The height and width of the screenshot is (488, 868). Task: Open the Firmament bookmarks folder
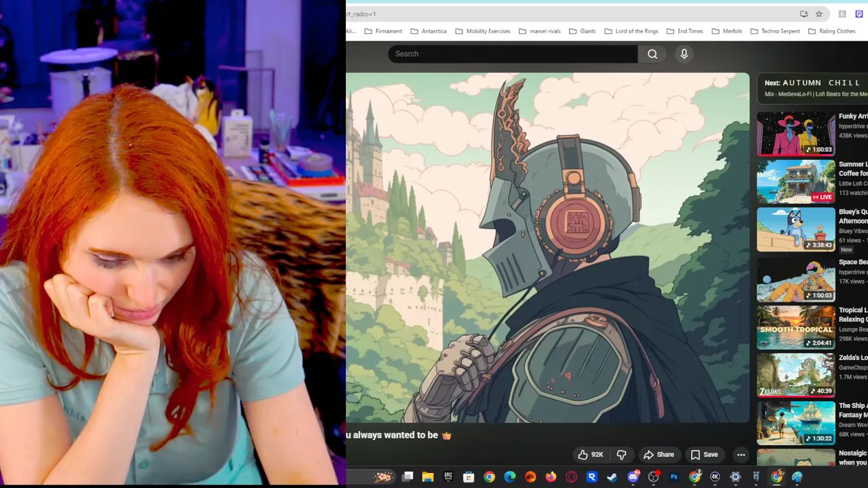coord(383,31)
